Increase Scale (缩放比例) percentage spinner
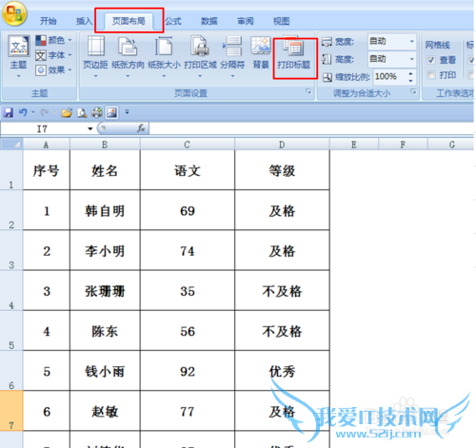This screenshot has height=448, width=476. click(x=410, y=73)
